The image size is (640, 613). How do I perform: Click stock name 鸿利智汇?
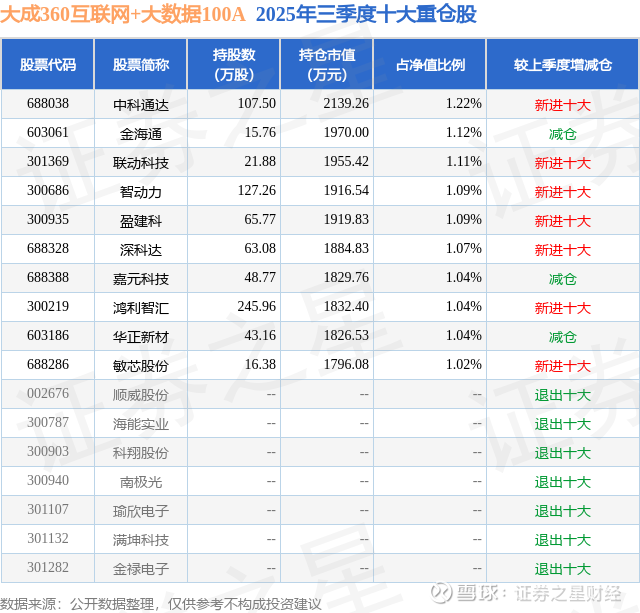(x=141, y=308)
